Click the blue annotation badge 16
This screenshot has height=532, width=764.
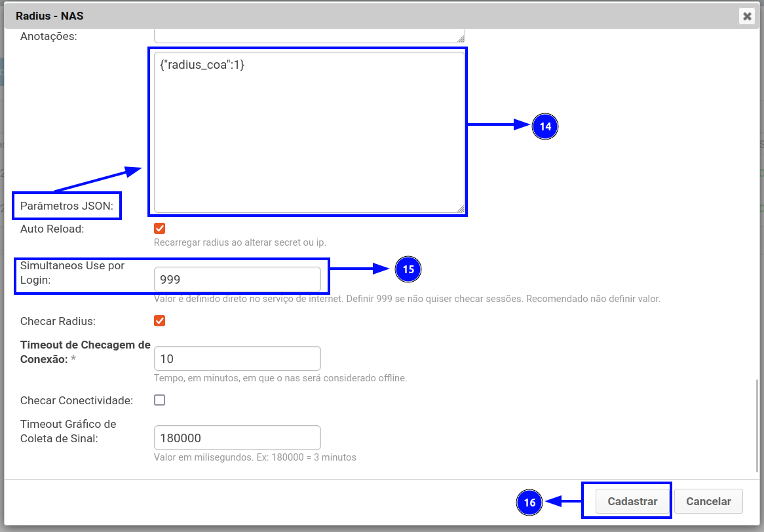(529, 503)
